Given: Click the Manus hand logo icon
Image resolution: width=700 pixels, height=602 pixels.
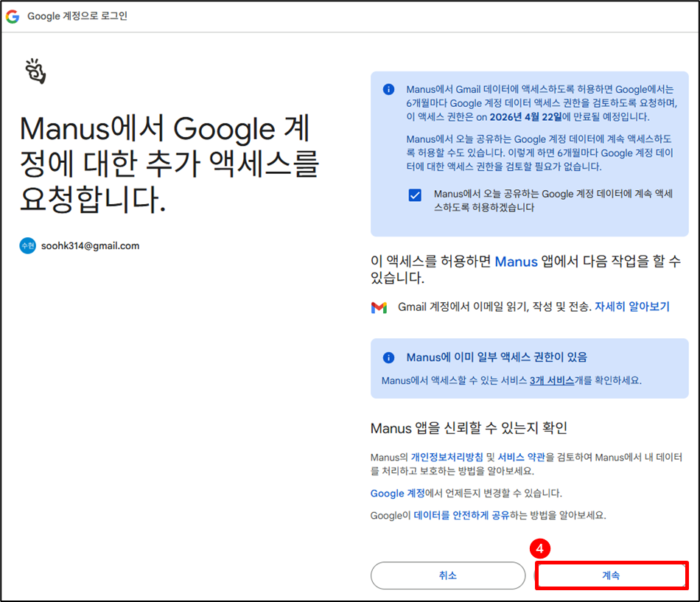Looking at the screenshot, I should tap(35, 71).
